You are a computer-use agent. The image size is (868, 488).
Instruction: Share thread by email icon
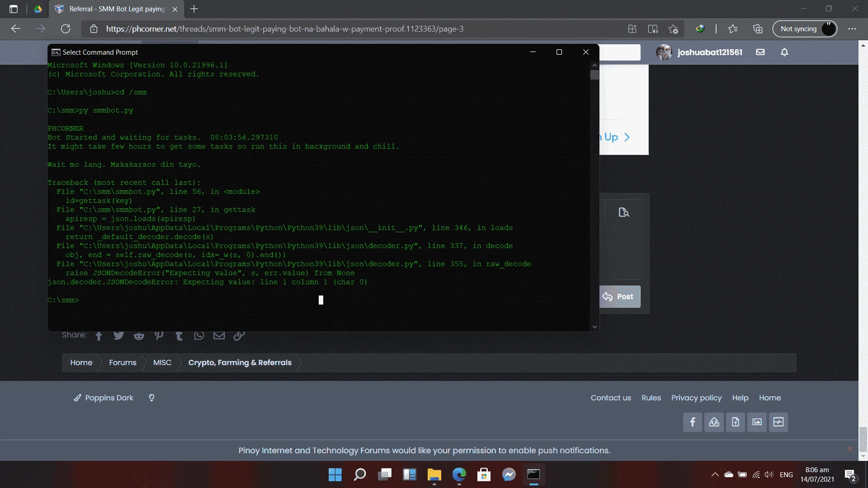(219, 335)
